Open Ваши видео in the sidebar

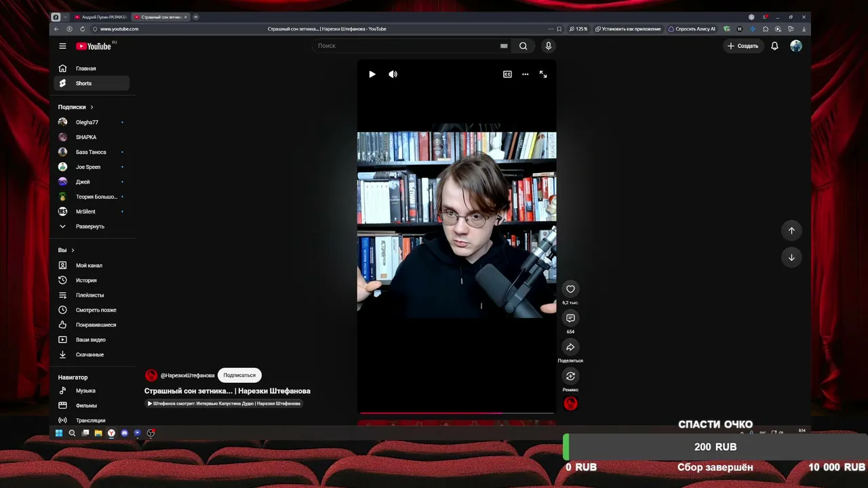pyautogui.click(x=92, y=340)
